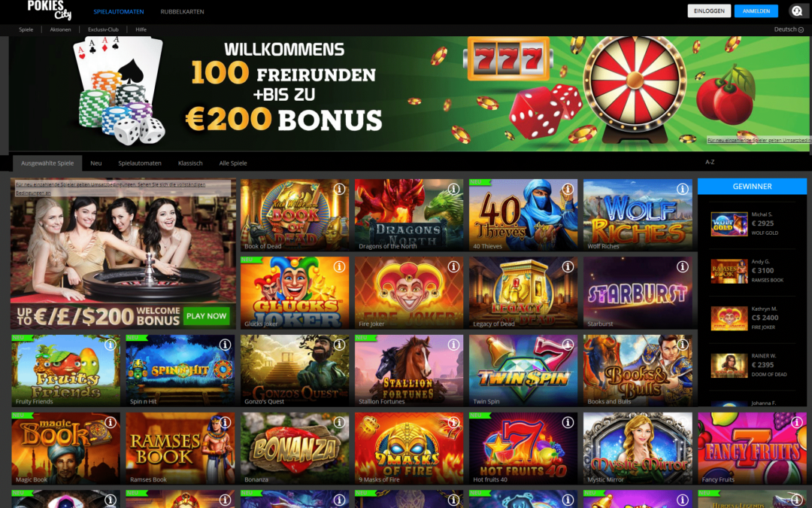Image resolution: width=812 pixels, height=508 pixels.
Task: Select the Klassisch tab
Action: click(190, 163)
